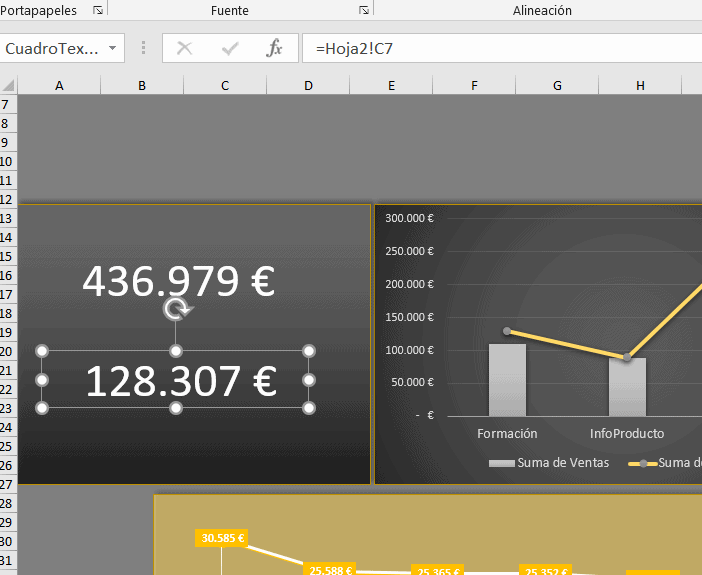Select column G header
The height and width of the screenshot is (575, 702).
(557, 85)
